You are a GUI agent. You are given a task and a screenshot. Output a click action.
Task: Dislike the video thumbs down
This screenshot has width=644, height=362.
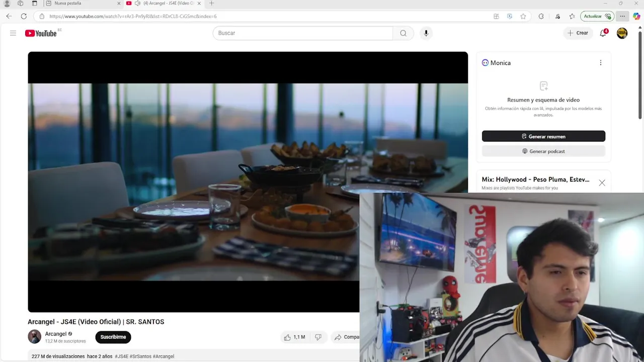pyautogui.click(x=318, y=337)
